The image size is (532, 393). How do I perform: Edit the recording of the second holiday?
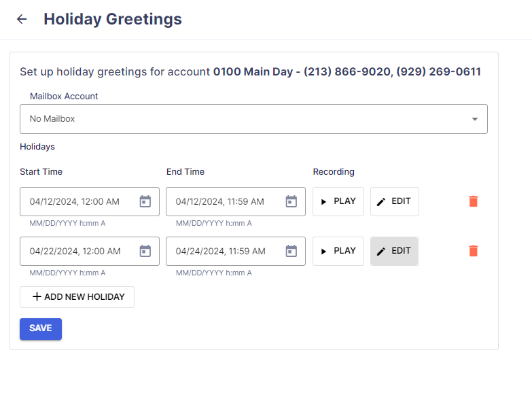coord(395,251)
